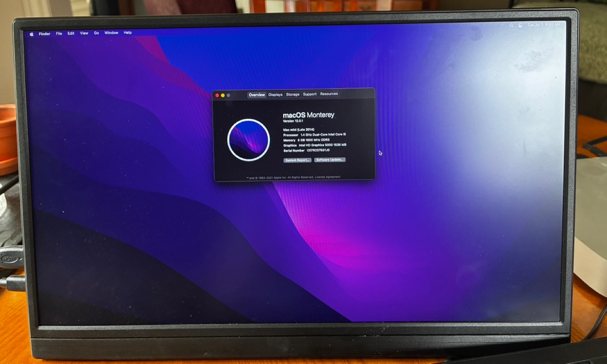Open the File menu

pyautogui.click(x=59, y=33)
